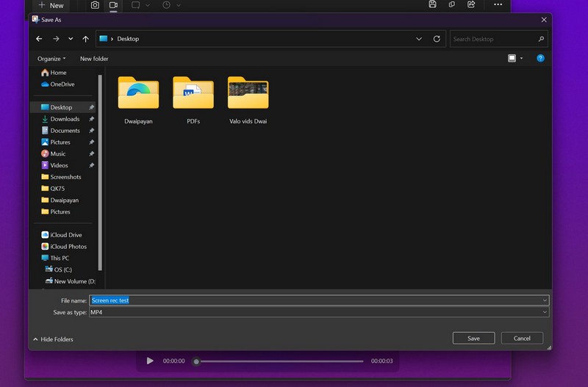Refresh the Desktop folder view
Viewport: 588px width, 387px height.
pos(437,39)
